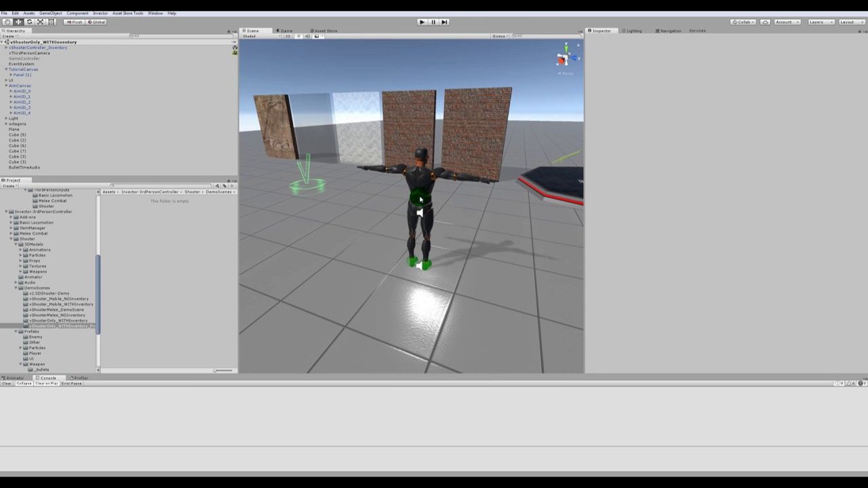Collapse the AimCanvas hierarchy item
This screenshot has width=868, height=488.
pos(6,86)
